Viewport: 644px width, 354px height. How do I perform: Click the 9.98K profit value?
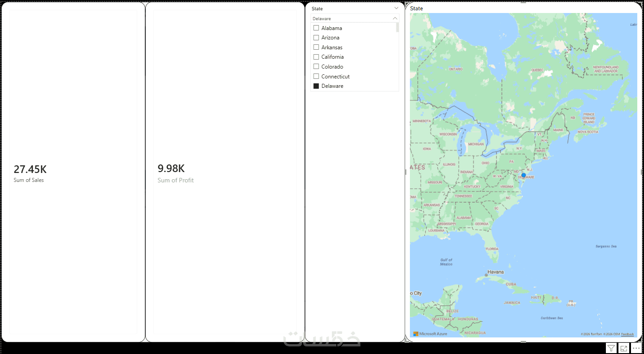tap(171, 168)
